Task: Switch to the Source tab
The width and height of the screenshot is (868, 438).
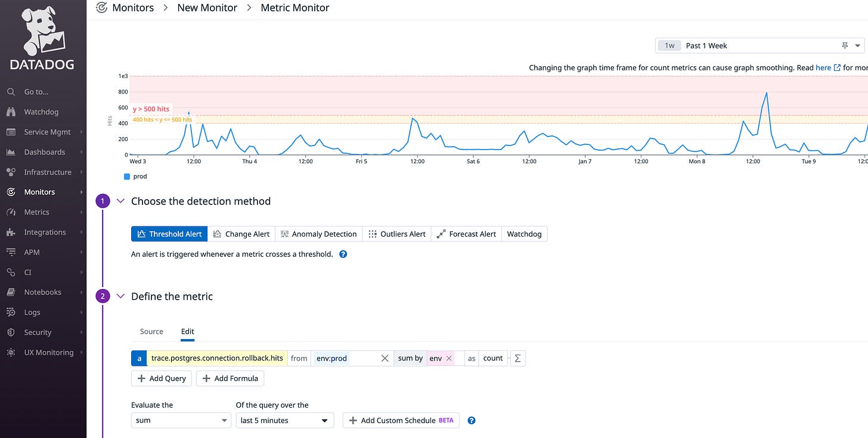Action: tap(151, 331)
